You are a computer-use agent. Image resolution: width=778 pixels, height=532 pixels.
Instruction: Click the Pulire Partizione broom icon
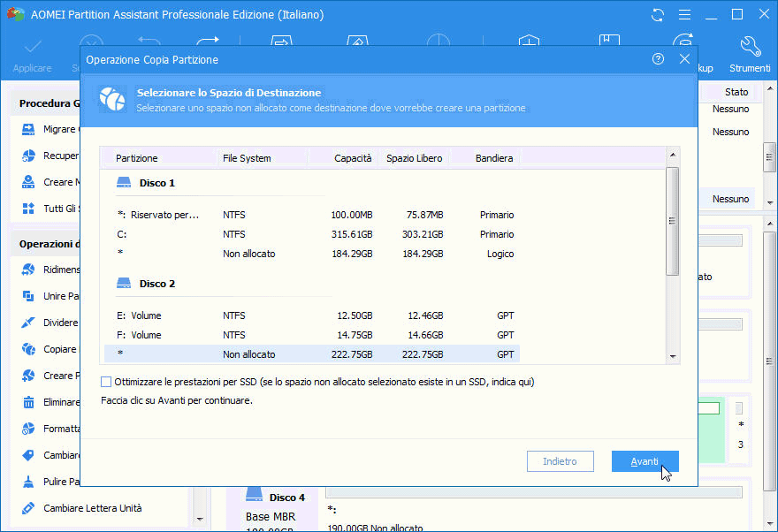click(x=28, y=482)
